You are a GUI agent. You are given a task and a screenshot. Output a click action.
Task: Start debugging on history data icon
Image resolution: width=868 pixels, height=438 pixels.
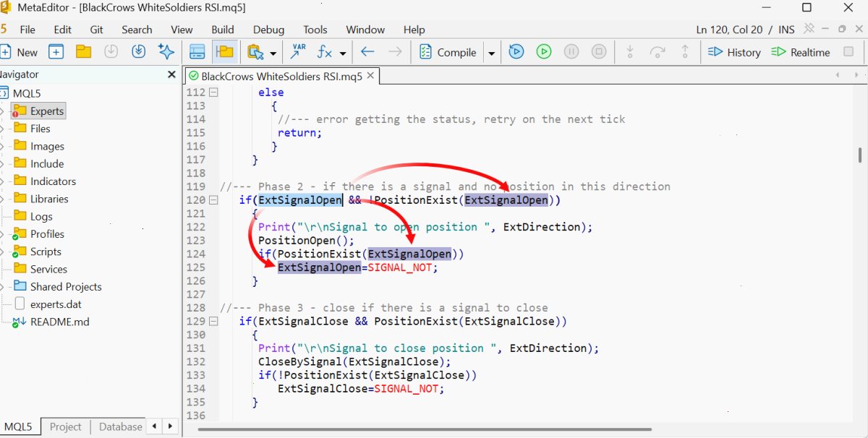tap(516, 52)
